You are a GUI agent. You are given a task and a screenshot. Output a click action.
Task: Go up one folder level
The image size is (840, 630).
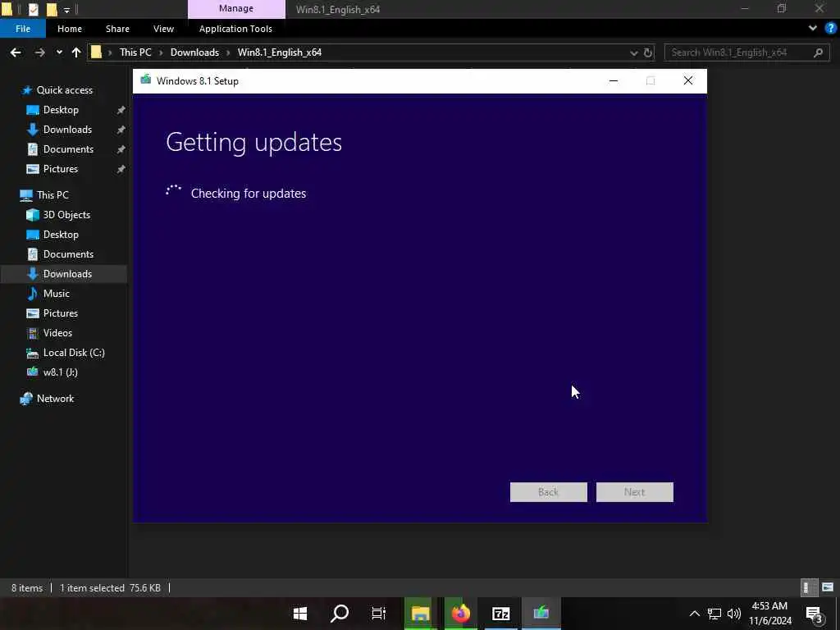[76, 52]
